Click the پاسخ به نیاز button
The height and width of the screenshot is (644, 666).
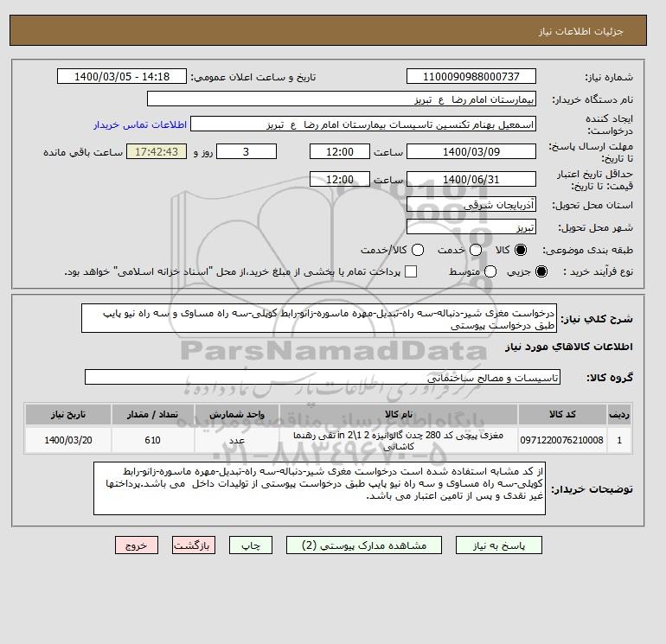[x=499, y=545]
